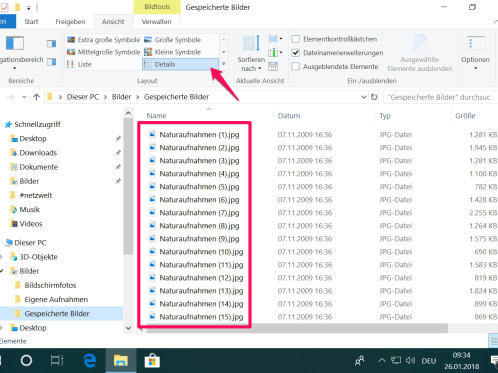Screen dimensions: 498x373
Task: Open address bar history dropdown
Action: (x=364, y=97)
